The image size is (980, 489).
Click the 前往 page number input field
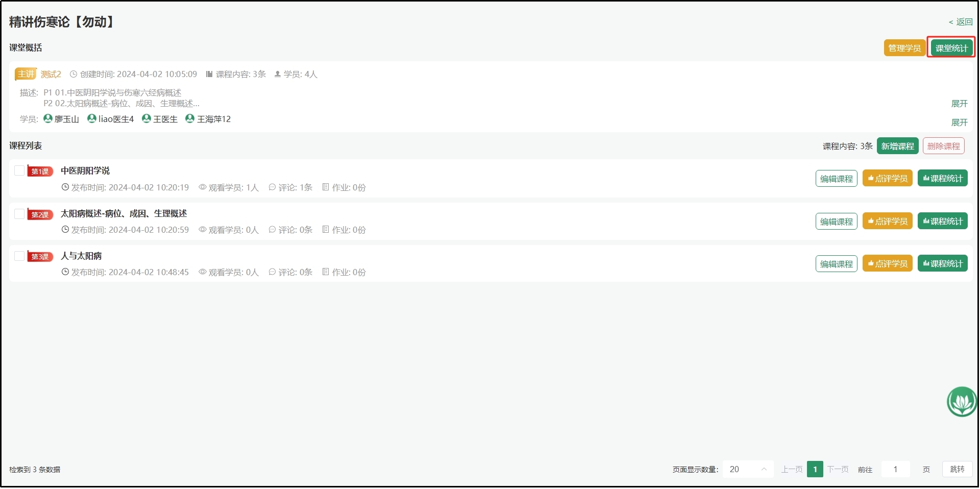click(x=895, y=470)
